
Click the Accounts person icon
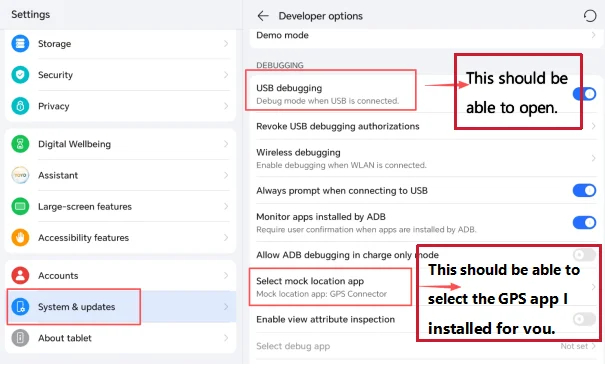click(20, 275)
